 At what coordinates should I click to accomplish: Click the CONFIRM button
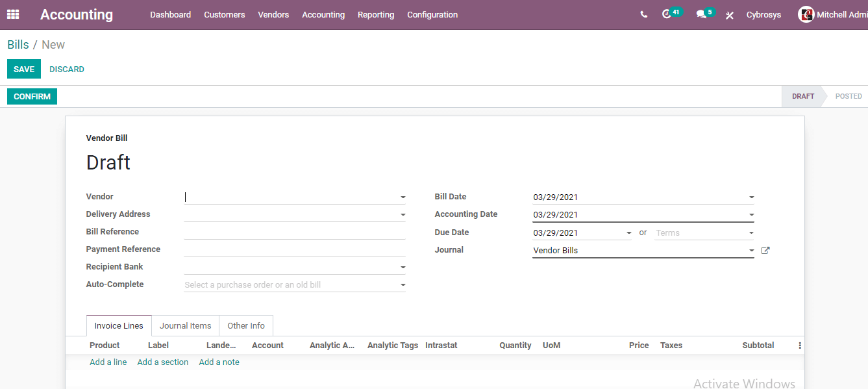coord(32,97)
